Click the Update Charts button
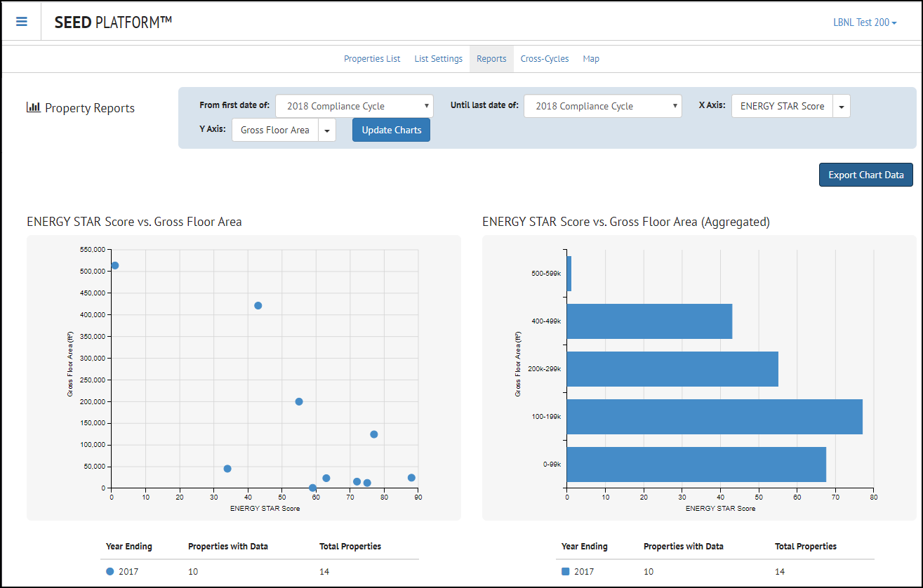This screenshot has width=923, height=588. pos(391,130)
